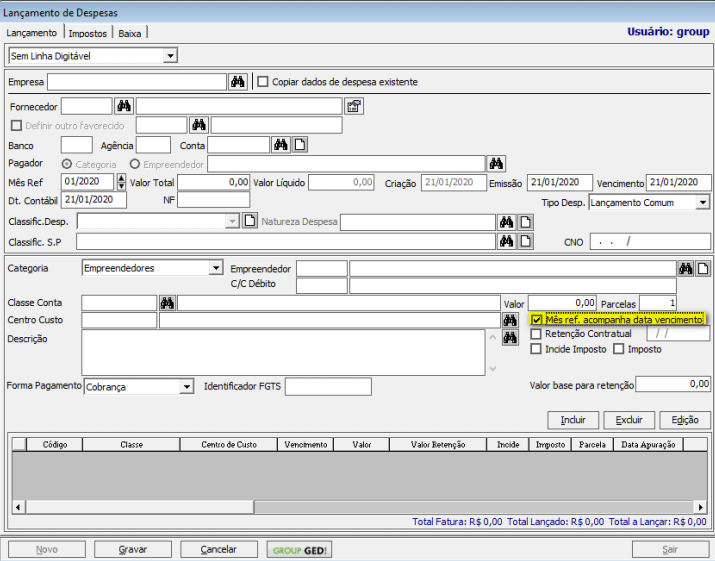Create new Classific.Desp. page icon
Screen dimensions: 715x561
(x=249, y=221)
